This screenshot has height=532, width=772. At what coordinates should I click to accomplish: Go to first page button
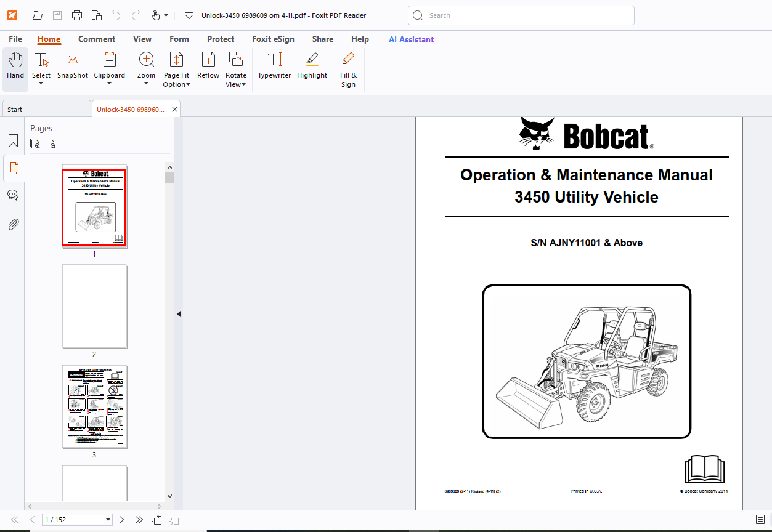pos(15,520)
